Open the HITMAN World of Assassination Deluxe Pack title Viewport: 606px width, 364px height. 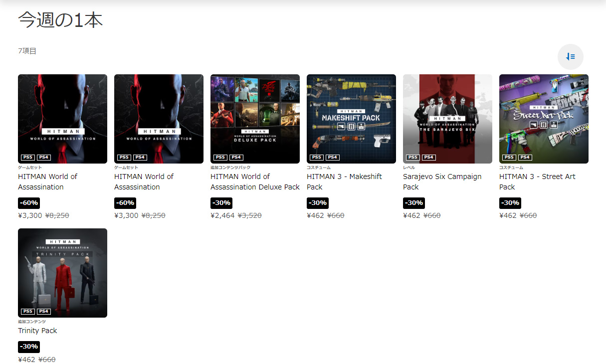[x=255, y=182]
